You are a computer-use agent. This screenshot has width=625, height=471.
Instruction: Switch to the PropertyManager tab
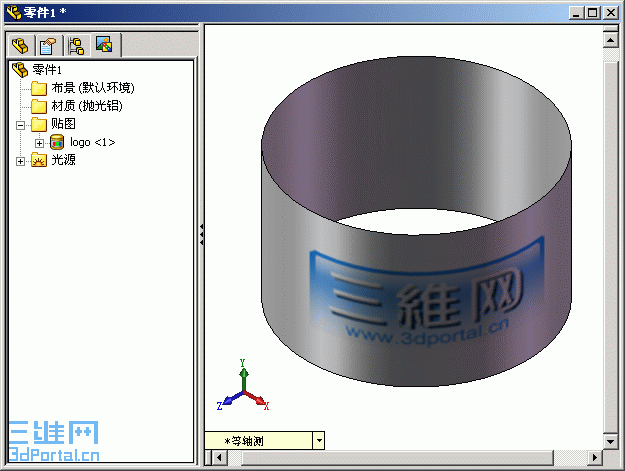[48, 46]
